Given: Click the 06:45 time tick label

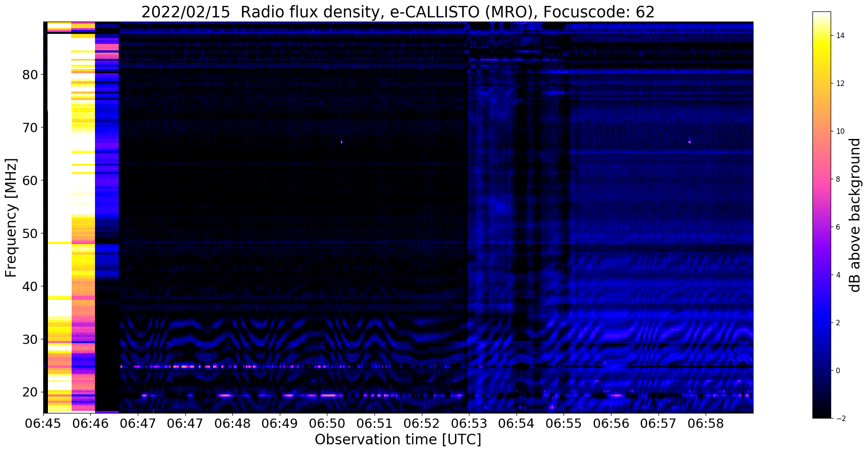Looking at the screenshot, I should [43, 423].
